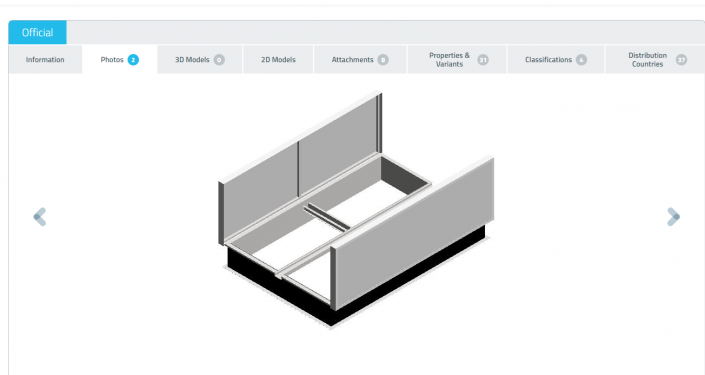This screenshot has width=705, height=375.
Task: Click the Distribution Countries count badge
Action: 682,60
